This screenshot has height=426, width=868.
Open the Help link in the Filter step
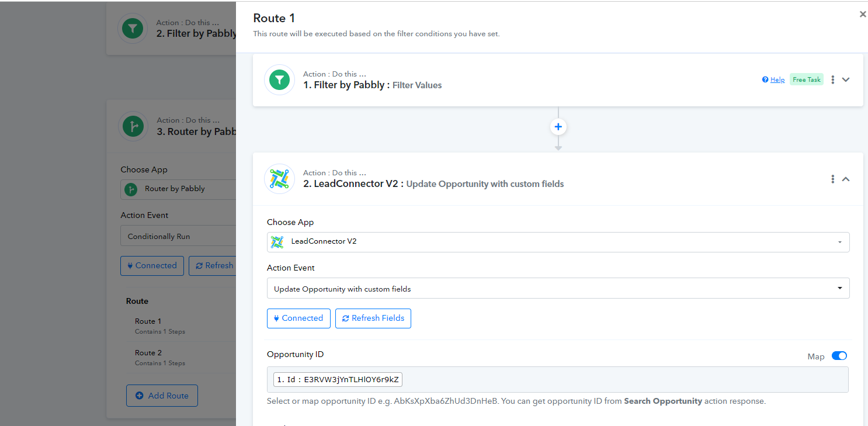point(777,79)
